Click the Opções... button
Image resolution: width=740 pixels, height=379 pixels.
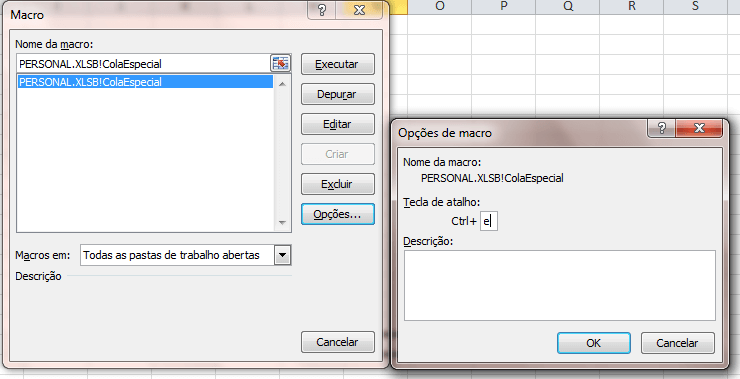coord(337,214)
